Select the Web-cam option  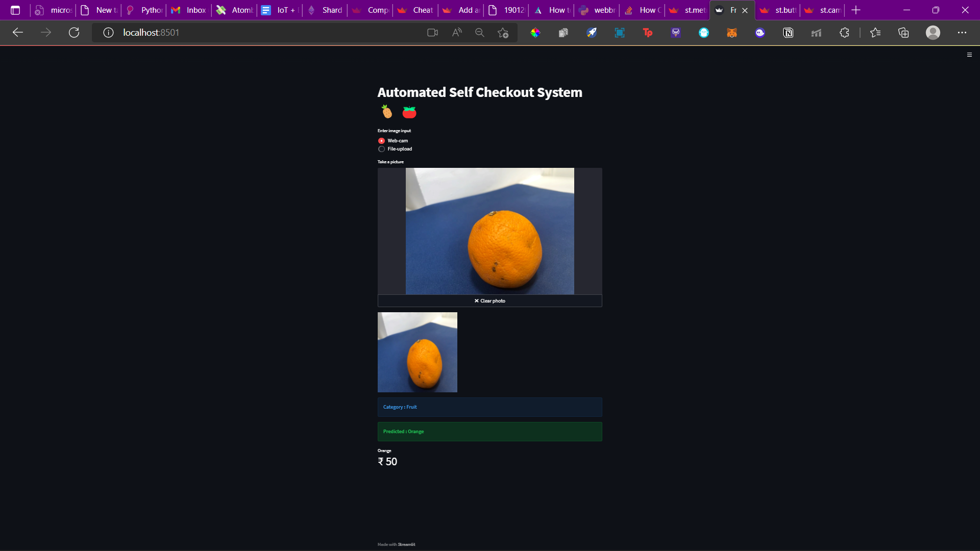381,141
